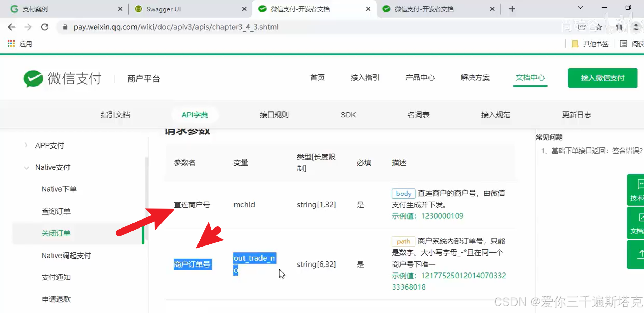Open FAQ 基础下单接口返回:签名错误

(x=592, y=151)
